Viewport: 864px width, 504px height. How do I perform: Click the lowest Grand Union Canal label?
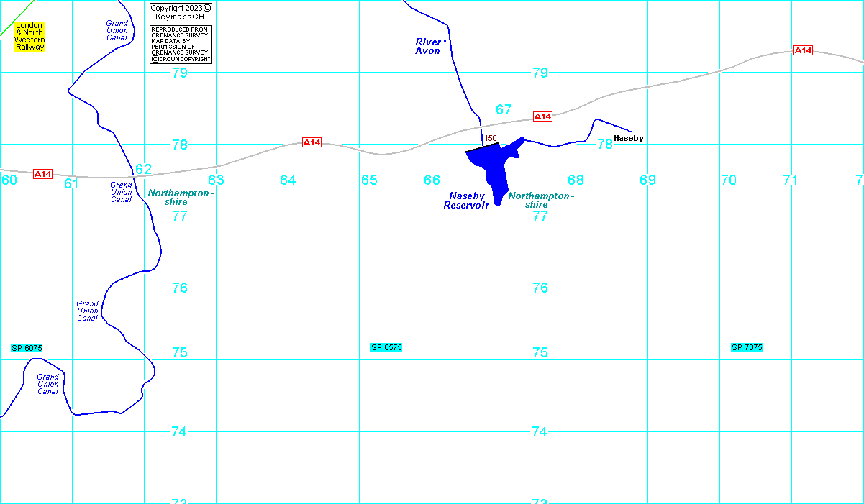48,384
